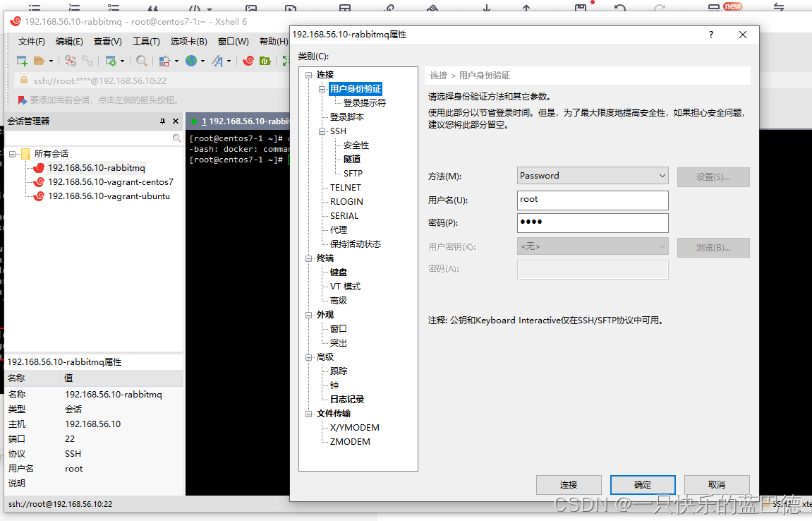Click the 连接 button
Image resolution: width=812 pixels, height=521 pixels.
click(569, 484)
